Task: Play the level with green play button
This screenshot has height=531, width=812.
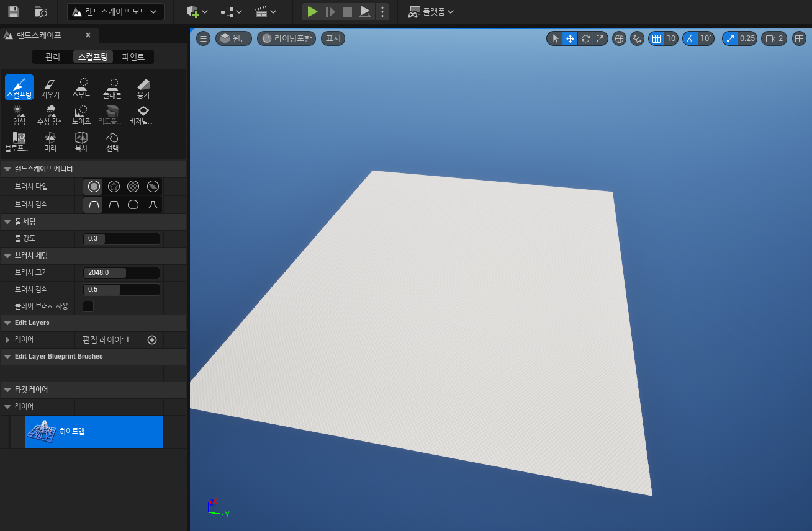Action: (313, 11)
